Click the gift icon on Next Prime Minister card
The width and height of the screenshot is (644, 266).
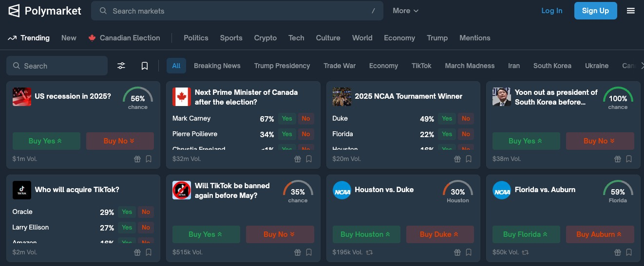298,159
